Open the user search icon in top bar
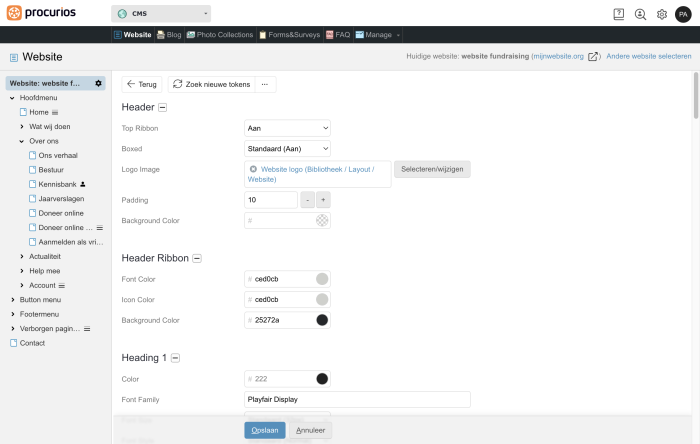Viewport: 700px width, 444px height. (x=640, y=14)
